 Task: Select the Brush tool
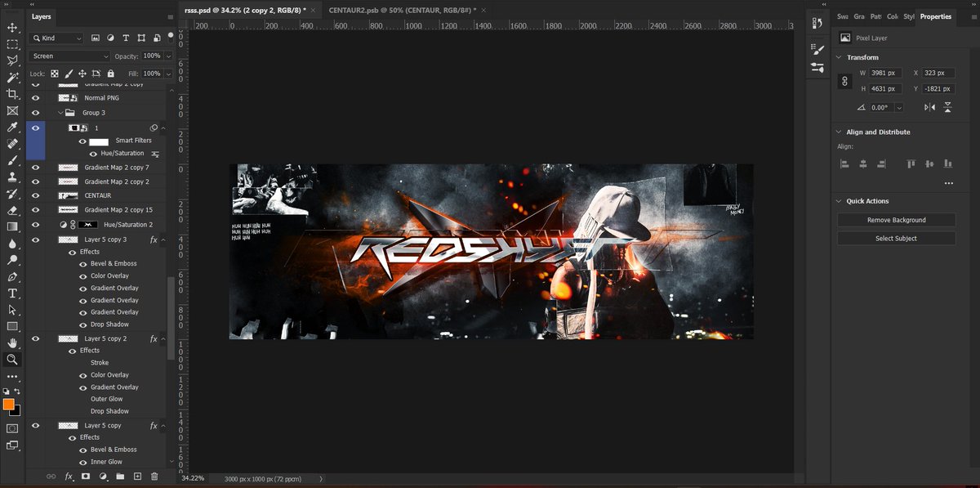(x=12, y=161)
